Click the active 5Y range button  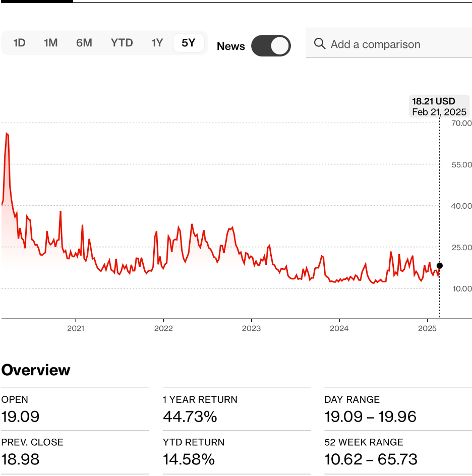(188, 43)
